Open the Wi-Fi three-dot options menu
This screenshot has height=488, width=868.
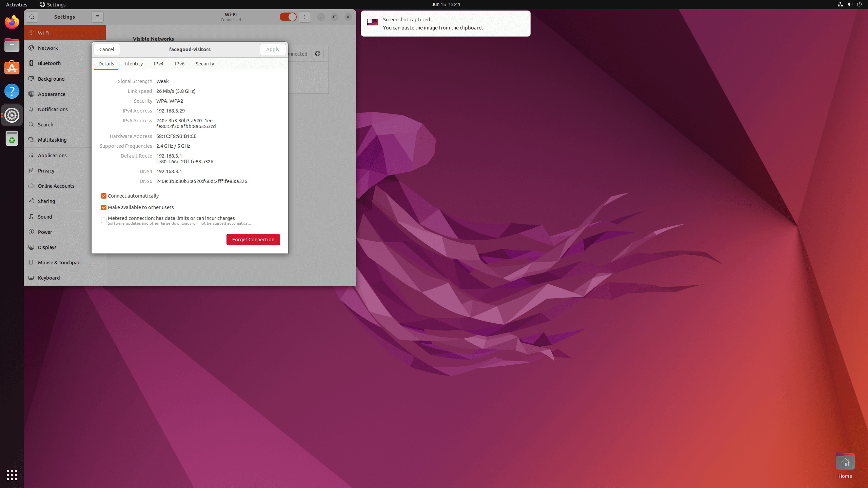coord(305,17)
